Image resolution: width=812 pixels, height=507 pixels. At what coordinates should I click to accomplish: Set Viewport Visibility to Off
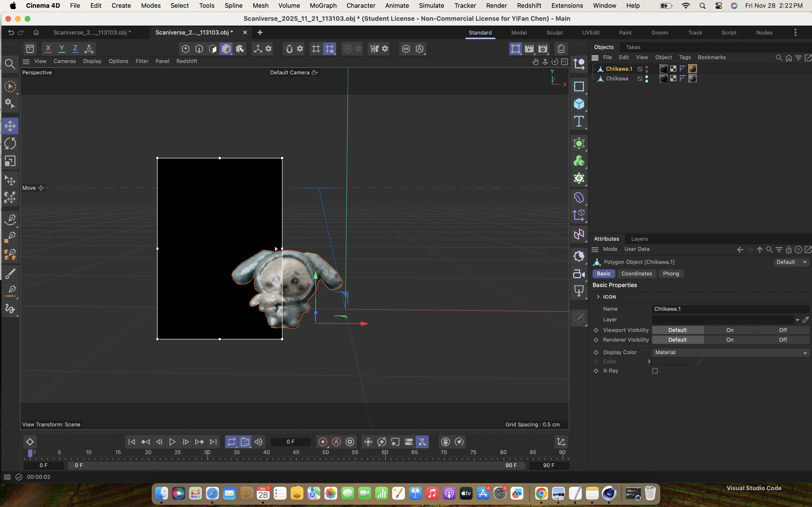pyautogui.click(x=783, y=330)
